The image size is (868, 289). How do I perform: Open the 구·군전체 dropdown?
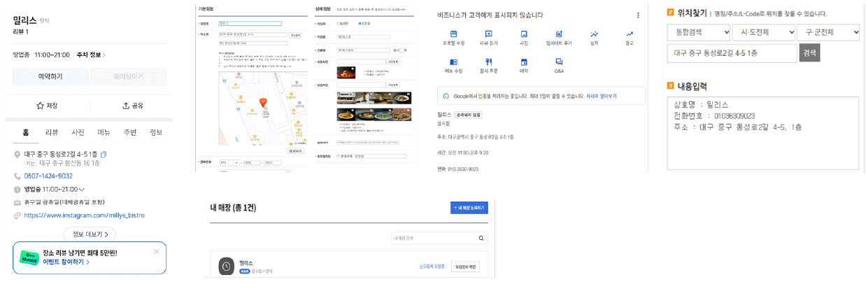(828, 32)
